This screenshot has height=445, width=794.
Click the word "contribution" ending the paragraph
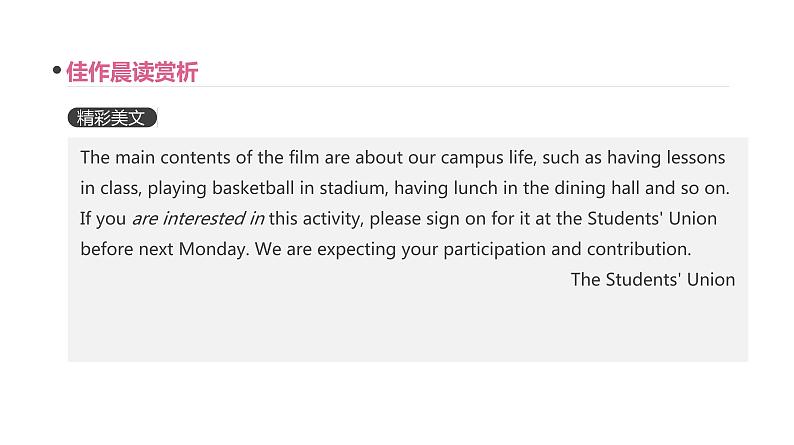(x=633, y=249)
